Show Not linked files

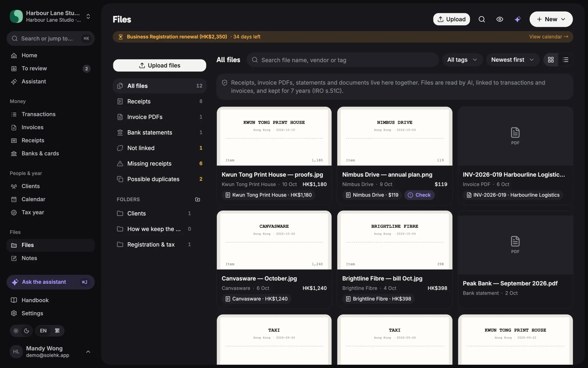point(159,148)
